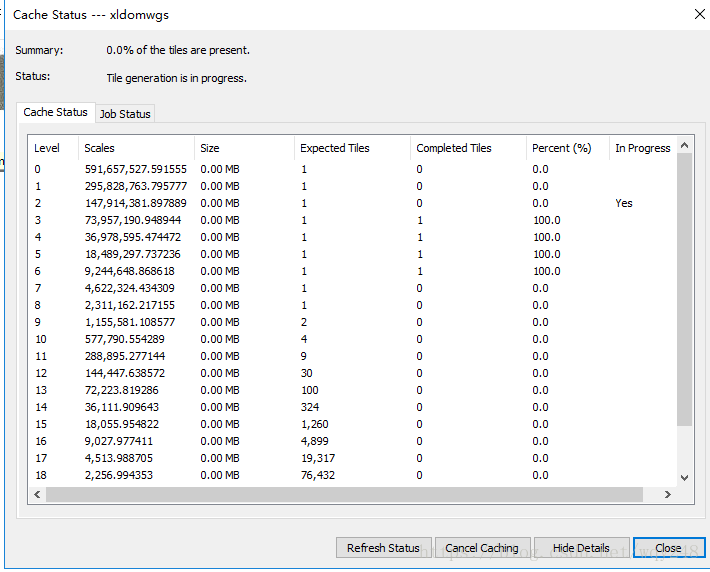The height and width of the screenshot is (572, 710).
Task: Sort by the Size column header
Action: pos(244,148)
